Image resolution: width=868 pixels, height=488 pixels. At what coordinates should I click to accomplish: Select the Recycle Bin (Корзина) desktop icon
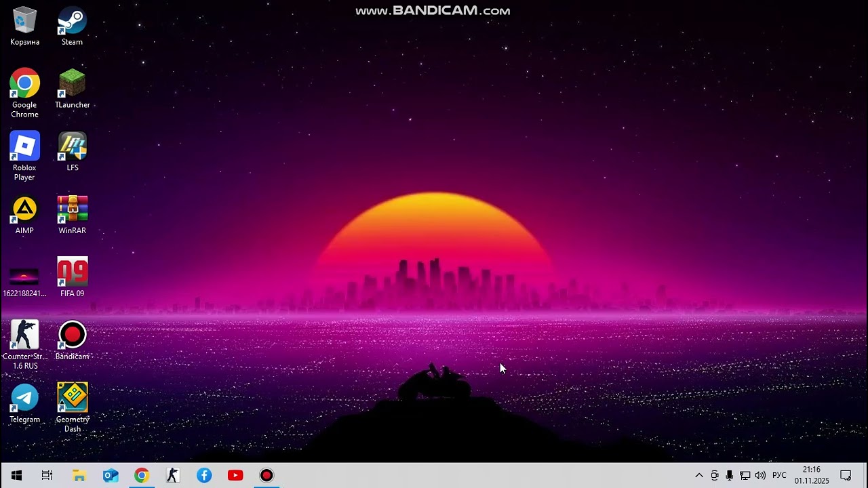coord(24,27)
